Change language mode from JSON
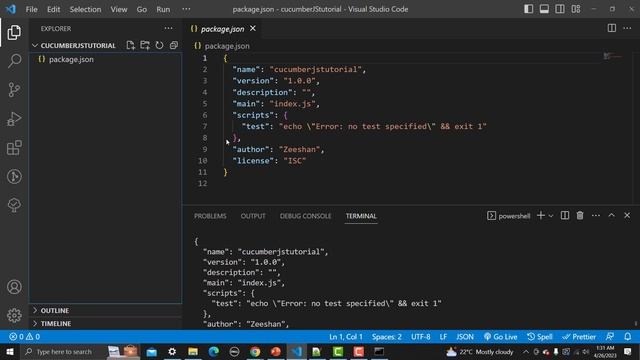 click(x=465, y=337)
